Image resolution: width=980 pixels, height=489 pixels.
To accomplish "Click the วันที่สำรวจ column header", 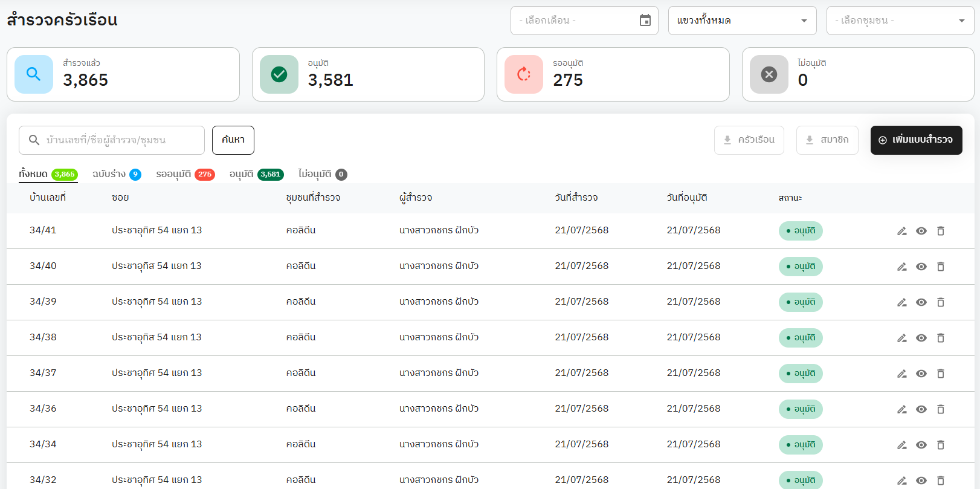I will click(576, 198).
